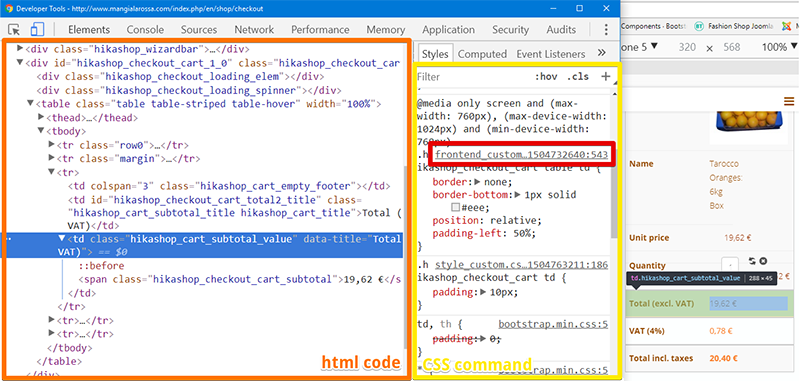Toggle the device toolbar icon
Viewport: 800px width, 381px height.
37,30
